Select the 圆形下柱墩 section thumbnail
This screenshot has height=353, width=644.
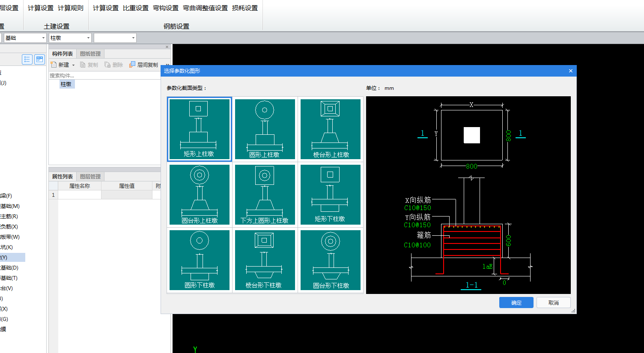tap(200, 260)
